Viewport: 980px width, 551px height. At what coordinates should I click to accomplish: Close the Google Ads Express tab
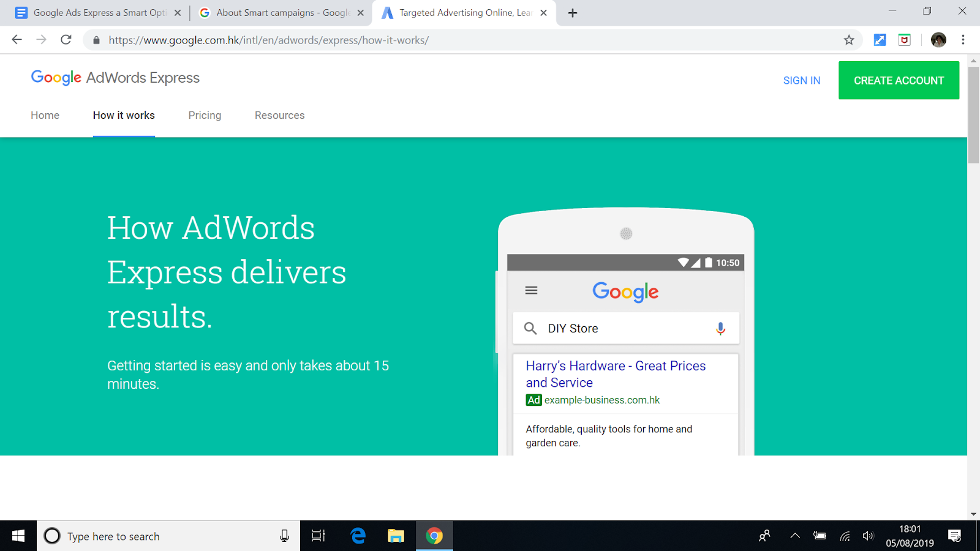pyautogui.click(x=178, y=13)
